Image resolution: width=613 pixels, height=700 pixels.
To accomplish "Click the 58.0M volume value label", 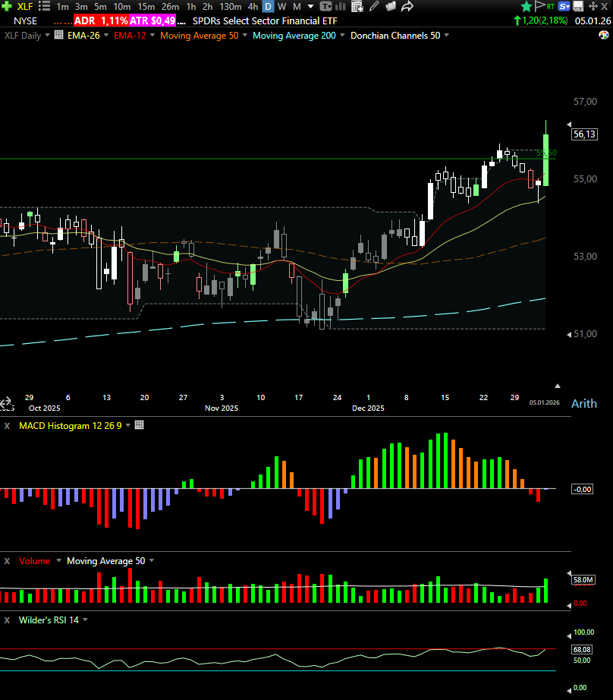I will coord(583,580).
